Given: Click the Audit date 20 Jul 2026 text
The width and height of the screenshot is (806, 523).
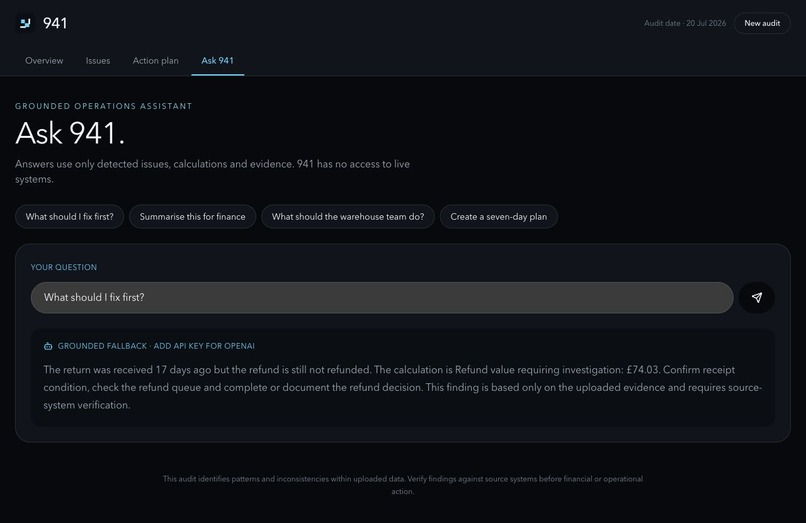Looking at the screenshot, I should (x=685, y=23).
